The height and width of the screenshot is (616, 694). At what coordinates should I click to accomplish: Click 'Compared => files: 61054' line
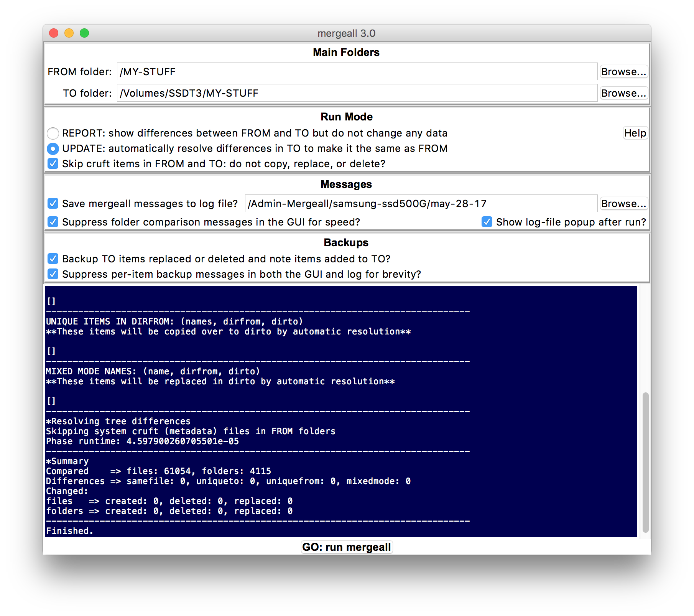[159, 471]
